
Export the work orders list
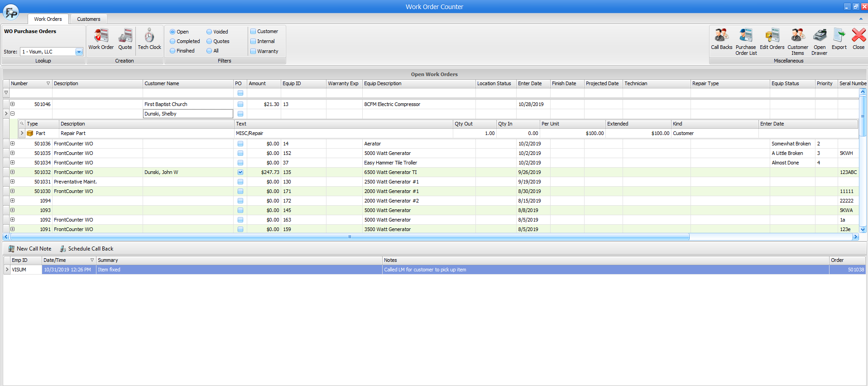839,39
